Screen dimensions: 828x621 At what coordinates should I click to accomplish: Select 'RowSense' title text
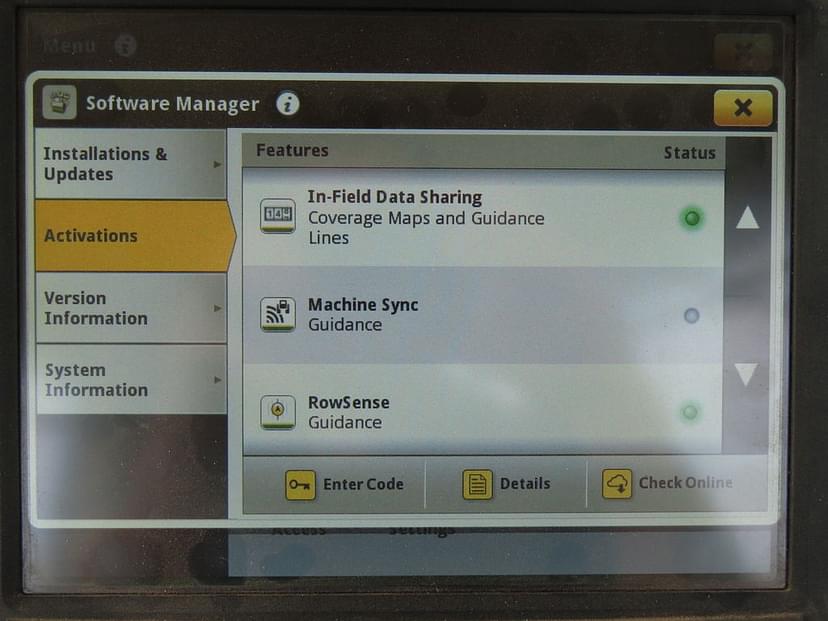tap(349, 402)
